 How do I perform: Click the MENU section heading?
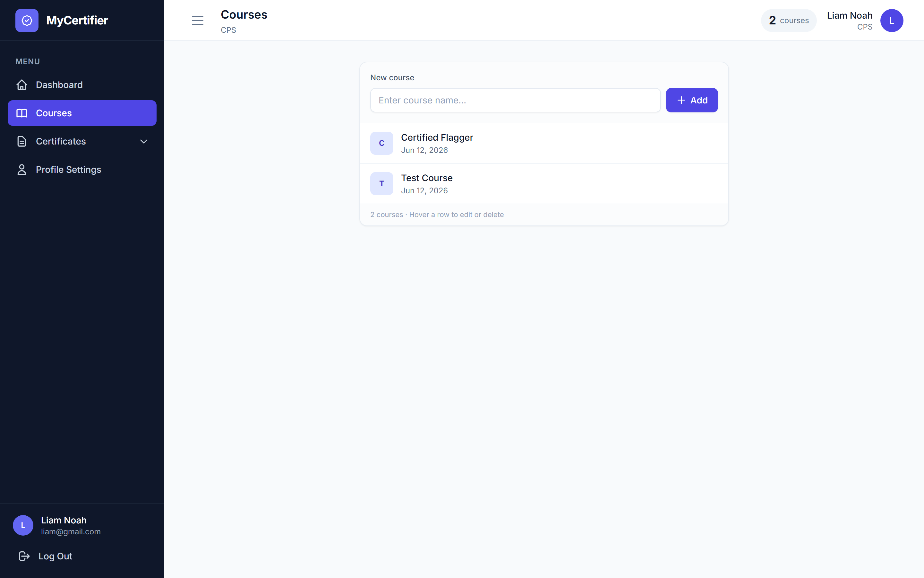pos(28,62)
